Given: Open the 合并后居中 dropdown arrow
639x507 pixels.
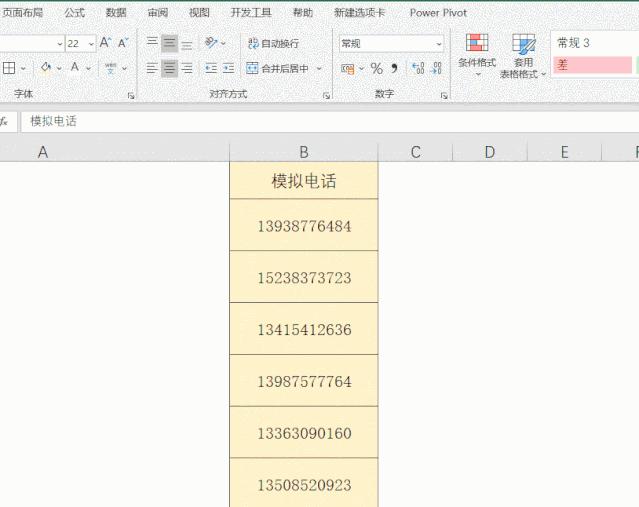Looking at the screenshot, I should [319, 68].
